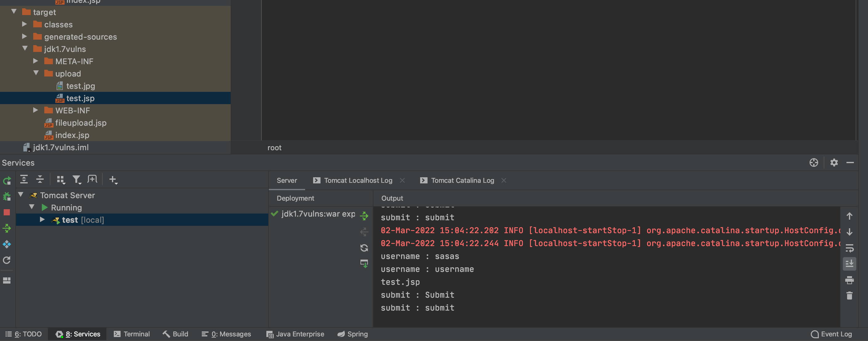Screen dimensions: 868x341
Task: Click the 'test.jsp' line in Output
Action: tap(400, 282)
